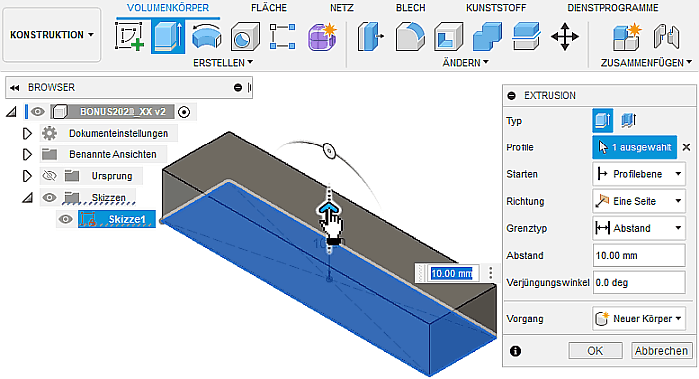This screenshot has height=379, width=699.
Task: Collapse the Skizzen tree node
Action: click(27, 198)
